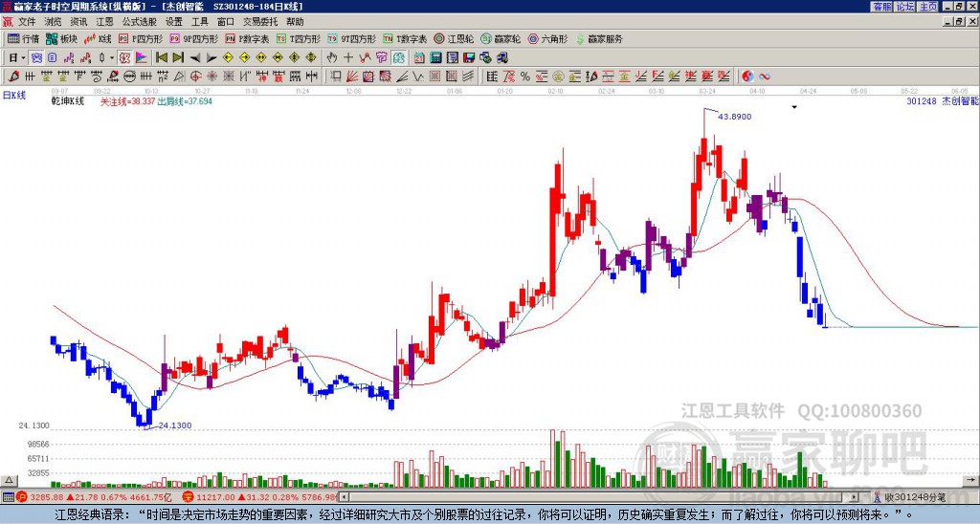This screenshot has height=524, width=980.
Task: Switch to K线 chart view
Action: click(98, 38)
